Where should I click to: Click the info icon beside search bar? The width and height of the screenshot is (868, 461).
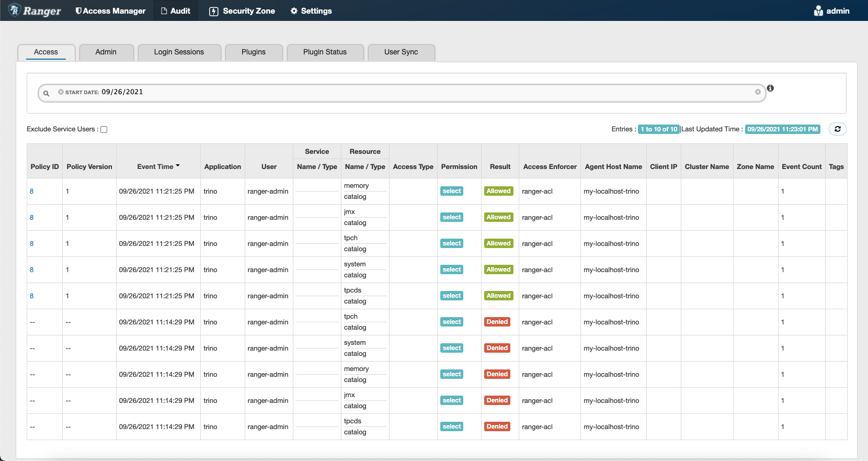pos(770,88)
